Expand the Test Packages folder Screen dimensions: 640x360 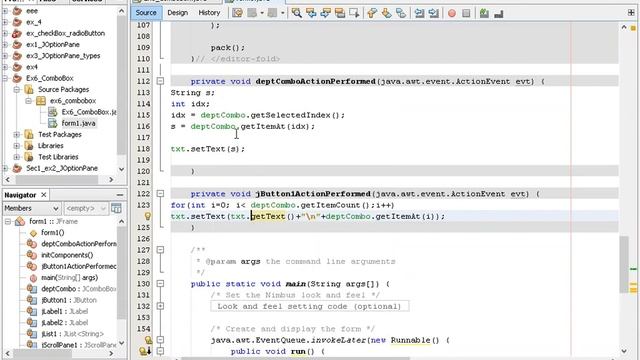[17, 134]
